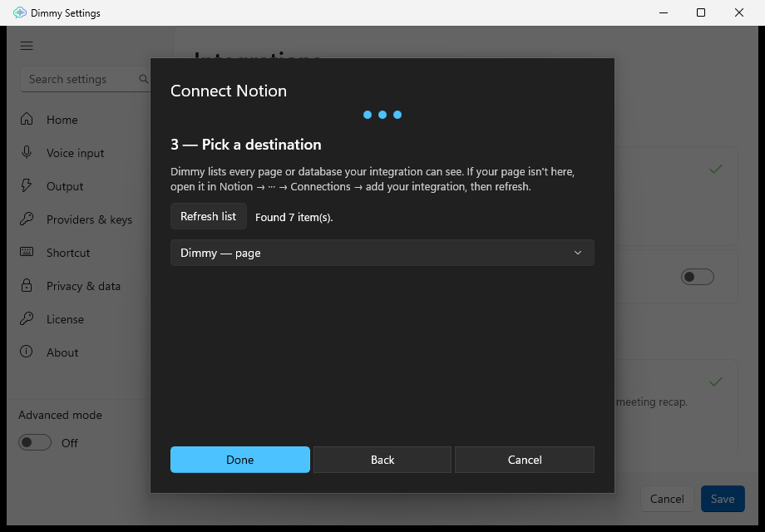Click the Advanced mode label
Image resolution: width=765 pixels, height=532 pixels.
click(x=60, y=415)
